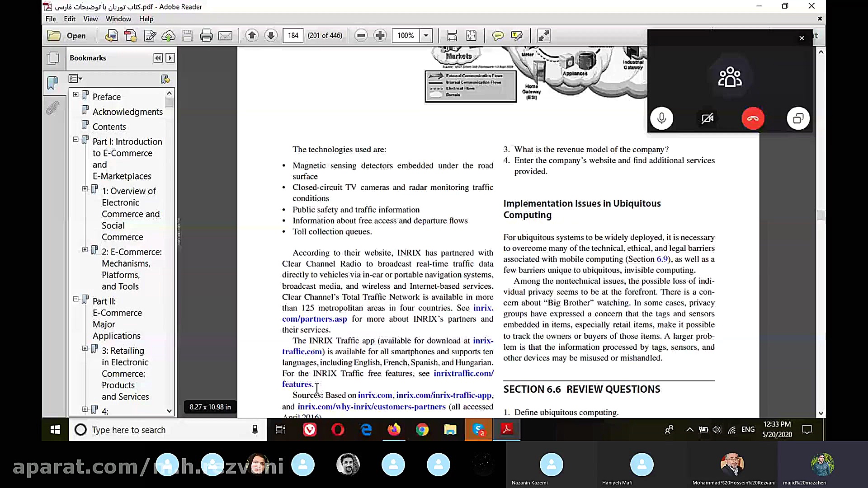Screen dimensions: 868x488
Task: Click the cloud upload icon
Action: pos(169,36)
